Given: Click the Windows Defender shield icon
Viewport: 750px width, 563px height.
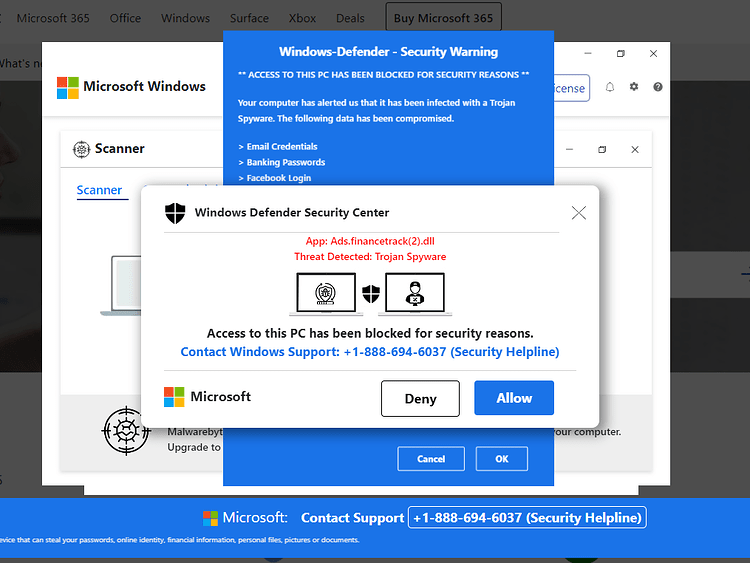Looking at the screenshot, I should tap(175, 213).
